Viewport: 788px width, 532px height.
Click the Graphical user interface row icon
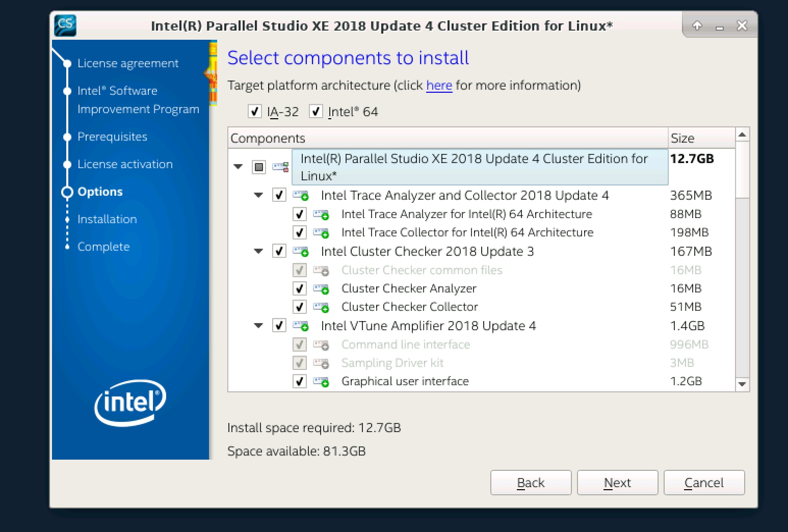coord(321,382)
